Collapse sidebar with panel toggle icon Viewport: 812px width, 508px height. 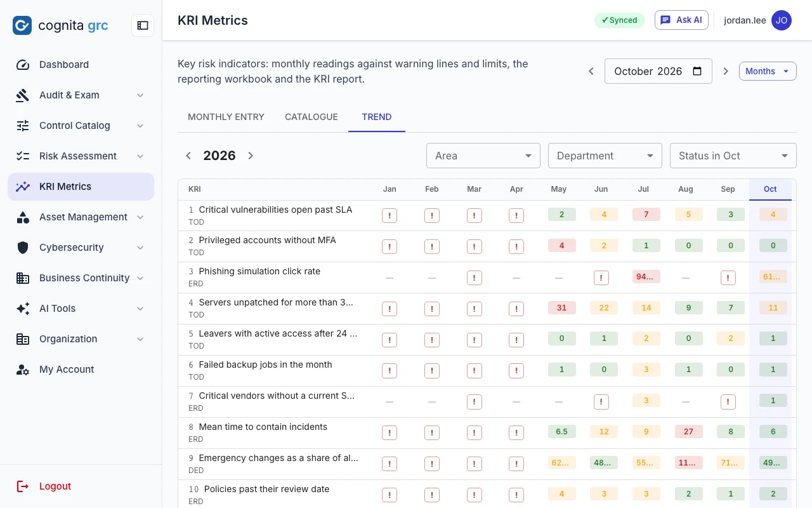pyautogui.click(x=143, y=25)
